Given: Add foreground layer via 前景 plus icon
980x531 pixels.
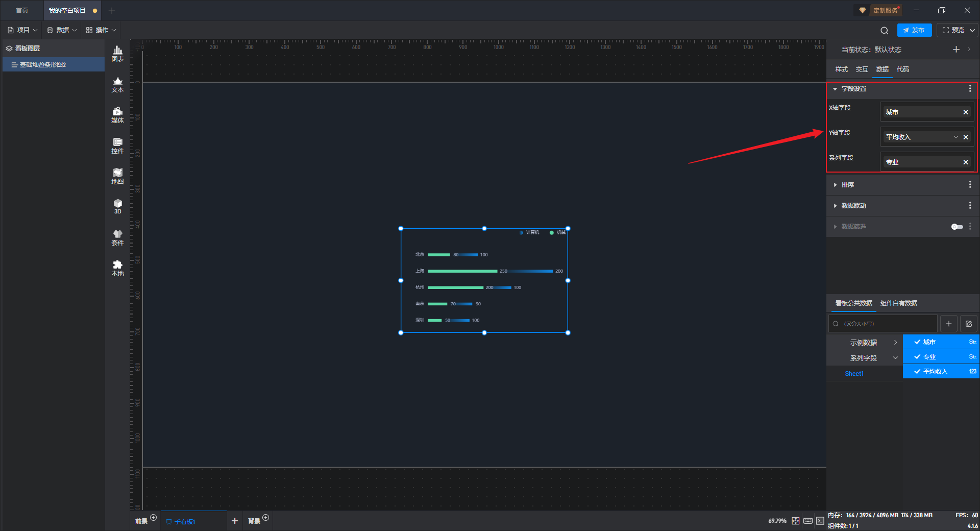Looking at the screenshot, I should click(153, 518).
